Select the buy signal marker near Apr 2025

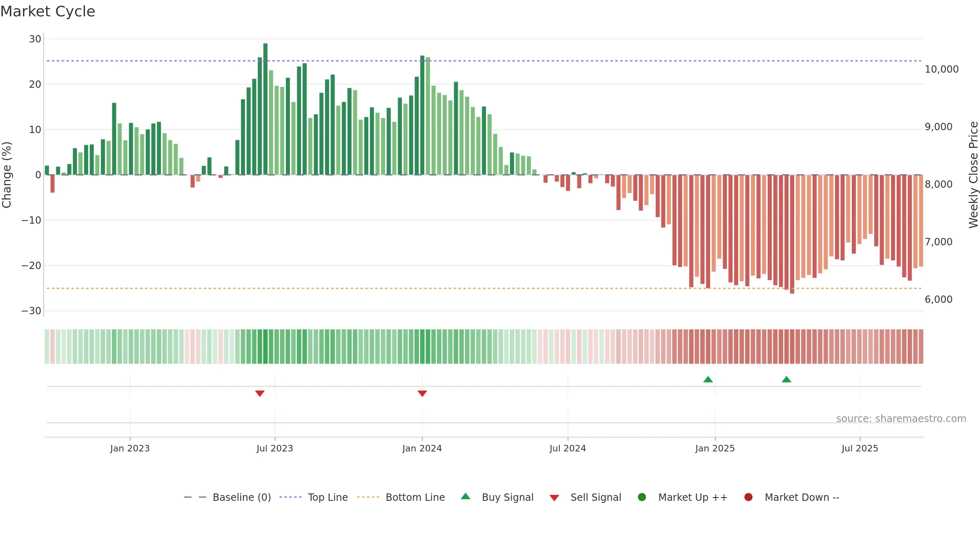(x=786, y=379)
